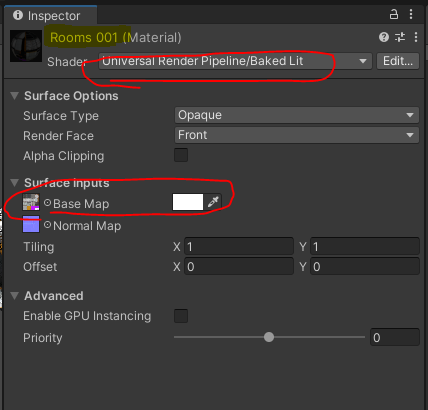Click the shader Edit button
Screen dimensions: 428x410
click(x=398, y=61)
